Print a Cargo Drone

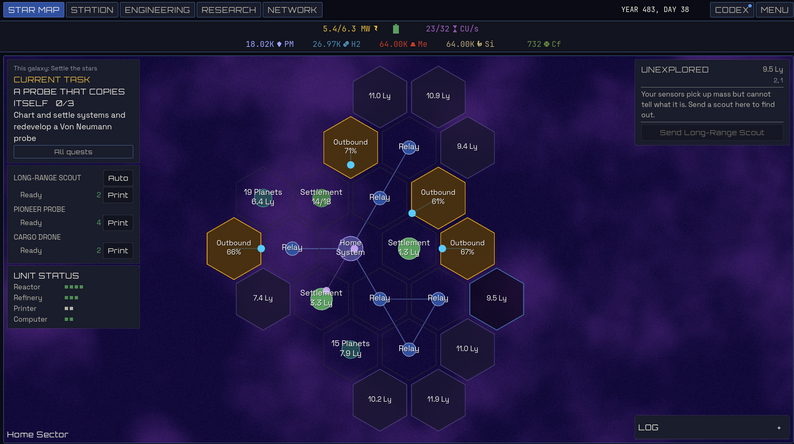(118, 251)
